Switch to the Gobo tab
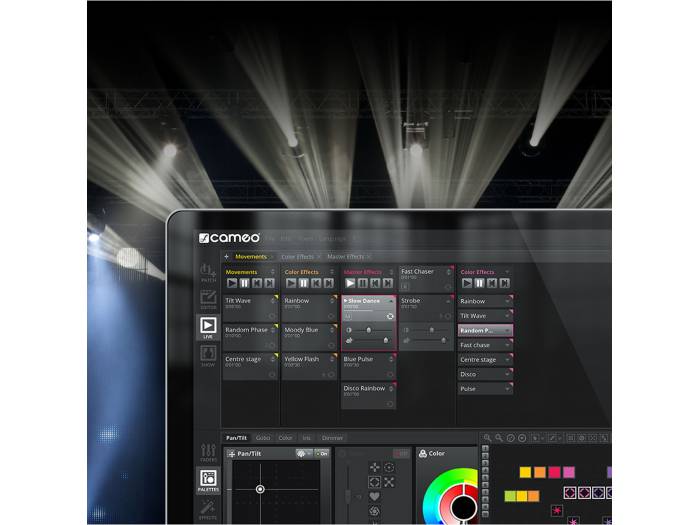The image size is (700, 525). [x=262, y=438]
